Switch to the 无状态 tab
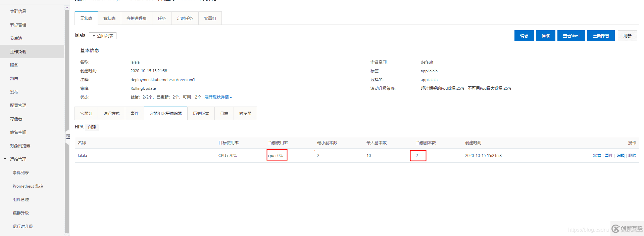Screen dimensions: 644x236 (86, 18)
